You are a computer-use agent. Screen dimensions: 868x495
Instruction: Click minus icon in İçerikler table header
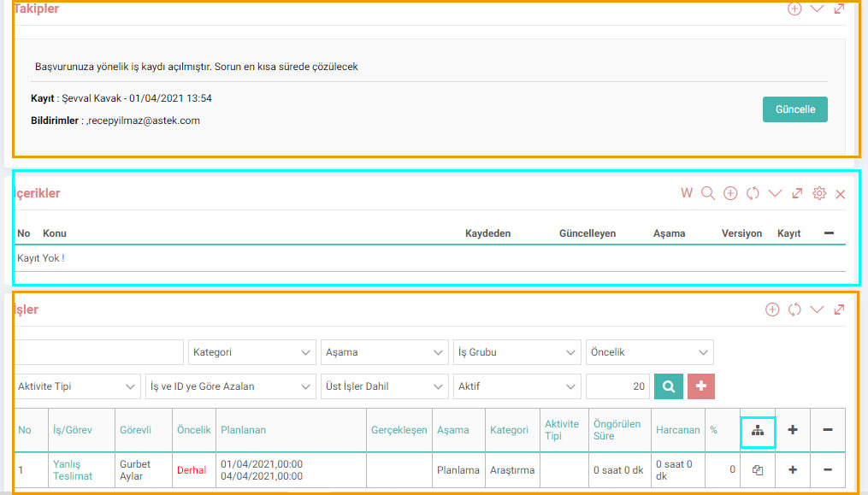click(829, 233)
